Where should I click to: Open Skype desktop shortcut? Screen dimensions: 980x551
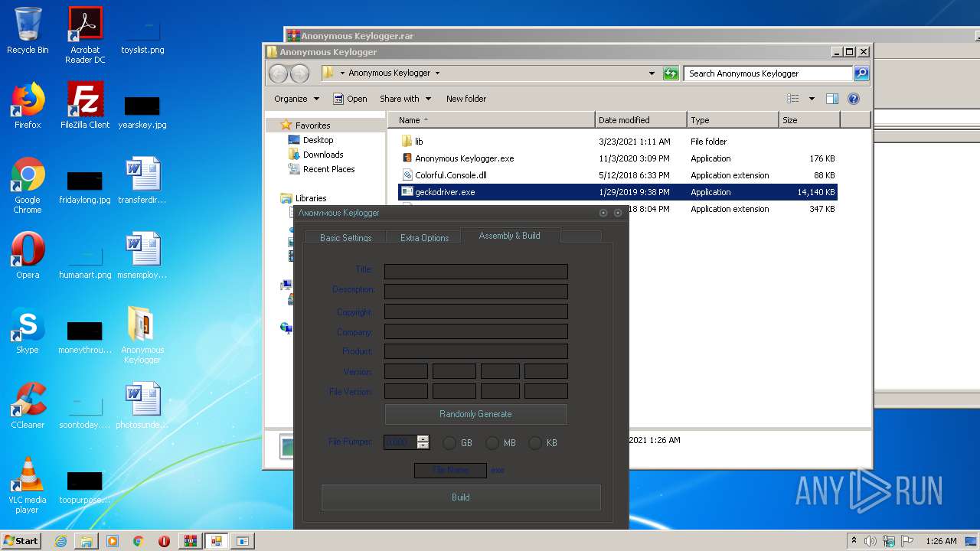pos(28,331)
